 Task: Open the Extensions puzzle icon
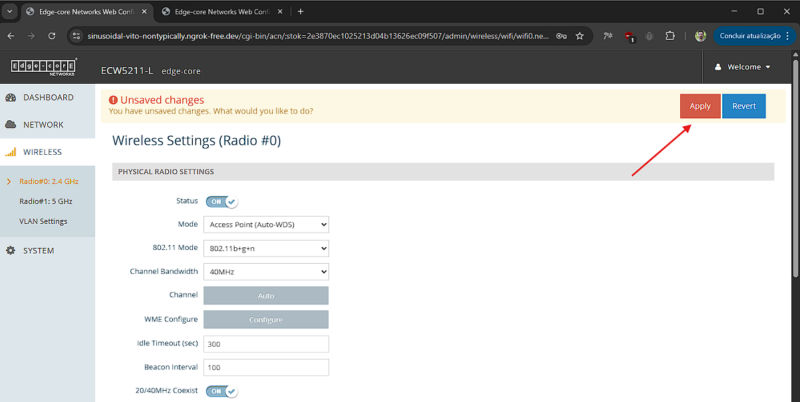point(670,36)
